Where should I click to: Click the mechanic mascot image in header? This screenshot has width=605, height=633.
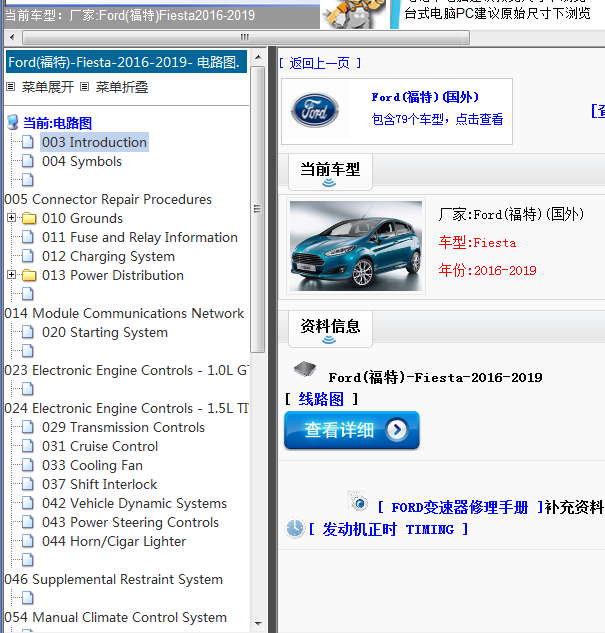click(353, 14)
